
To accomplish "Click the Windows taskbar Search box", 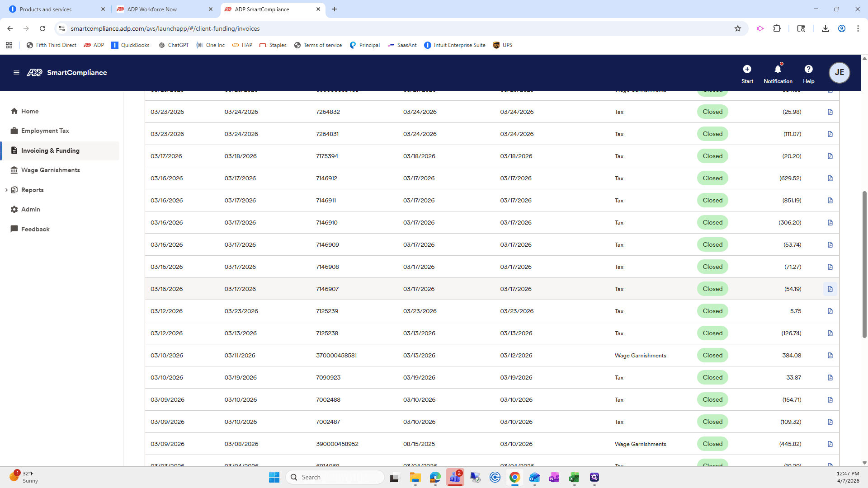I will pyautogui.click(x=335, y=477).
